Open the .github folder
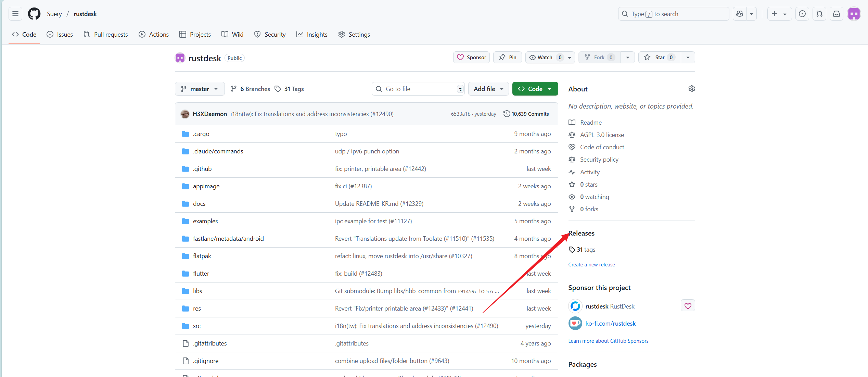Viewport: 868px width, 377px height. 202,169
